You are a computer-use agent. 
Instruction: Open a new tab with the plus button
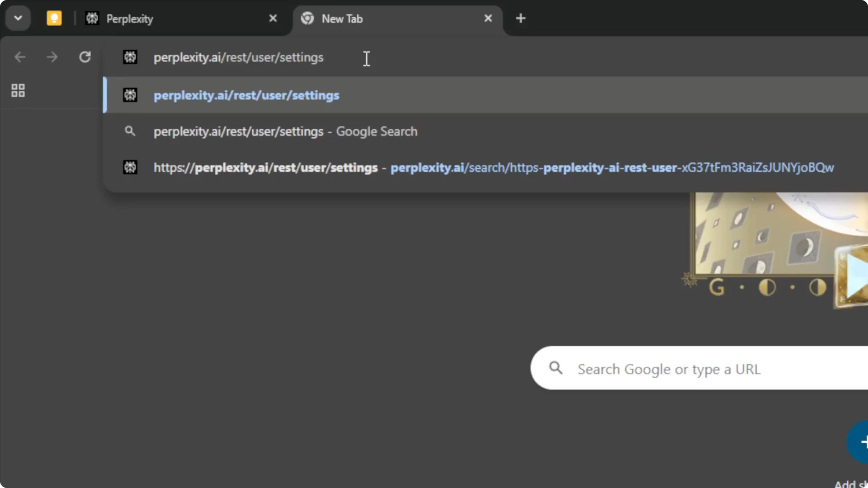click(521, 18)
